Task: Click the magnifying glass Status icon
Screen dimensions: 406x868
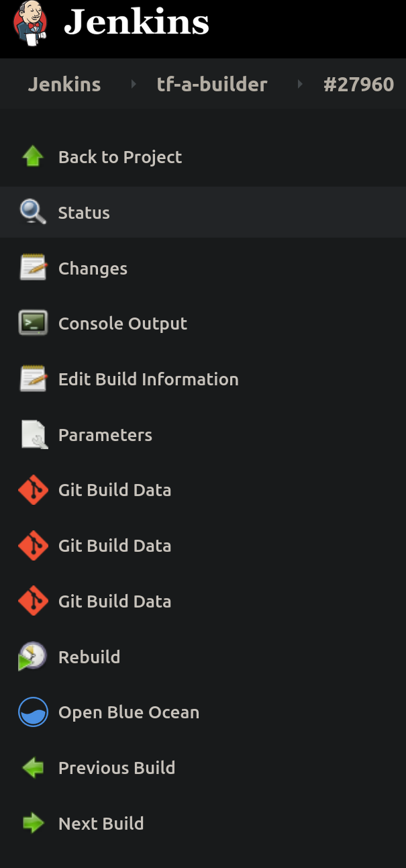Action: click(33, 213)
